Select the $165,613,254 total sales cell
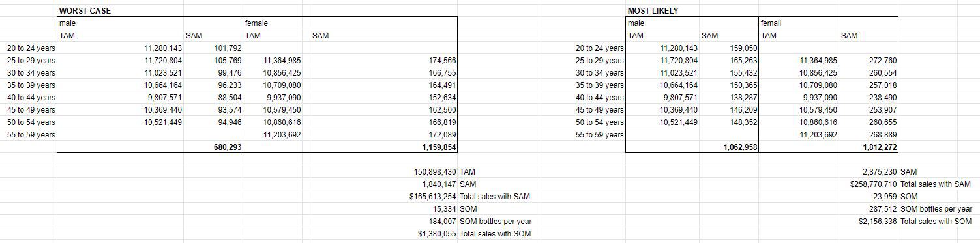 pyautogui.click(x=383, y=197)
